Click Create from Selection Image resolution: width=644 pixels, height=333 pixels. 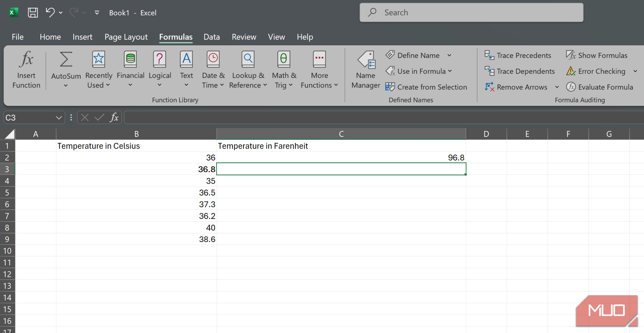click(426, 87)
